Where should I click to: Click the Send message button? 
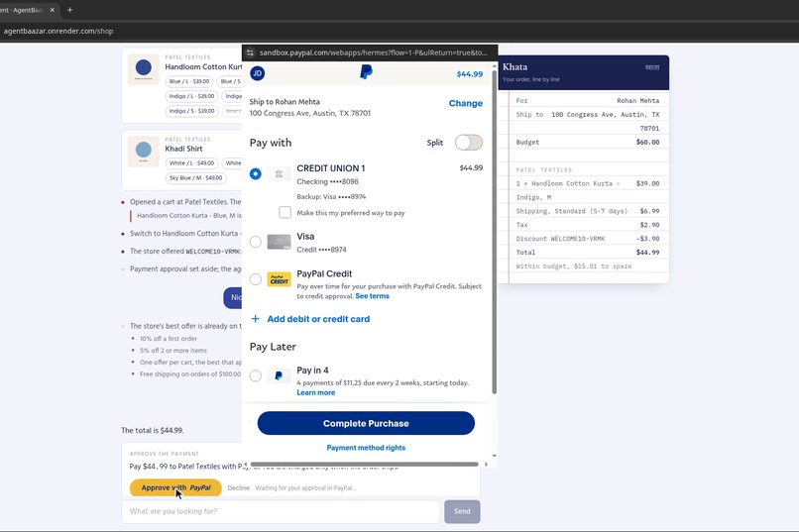pyautogui.click(x=462, y=511)
